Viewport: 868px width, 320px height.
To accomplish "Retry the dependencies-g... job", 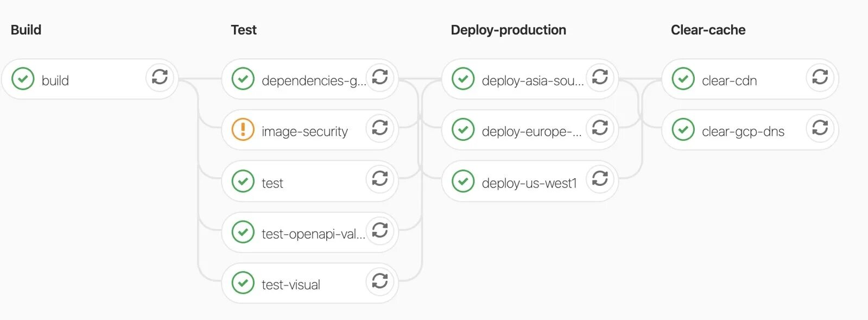I will (380, 77).
